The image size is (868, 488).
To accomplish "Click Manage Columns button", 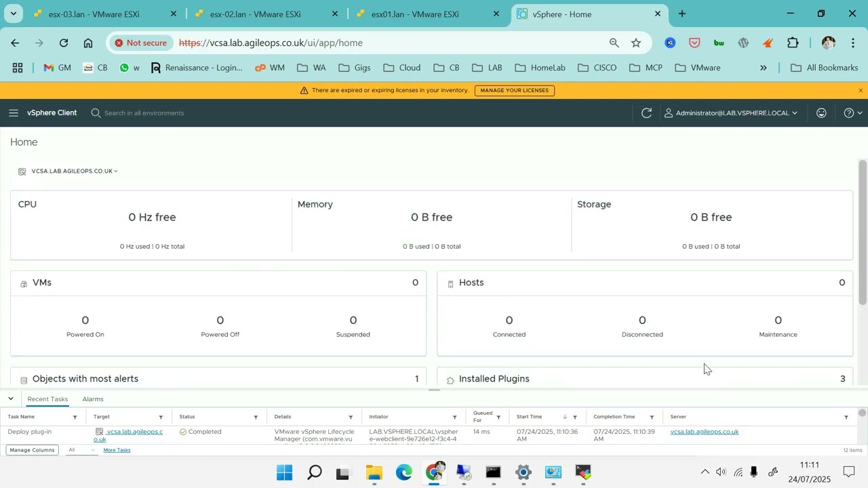I will pos(32,450).
